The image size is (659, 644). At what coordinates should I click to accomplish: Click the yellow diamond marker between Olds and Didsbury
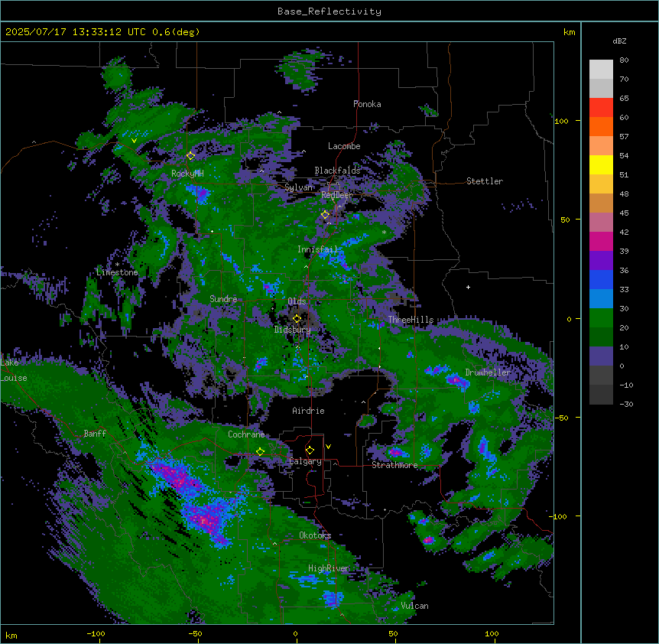(x=297, y=318)
